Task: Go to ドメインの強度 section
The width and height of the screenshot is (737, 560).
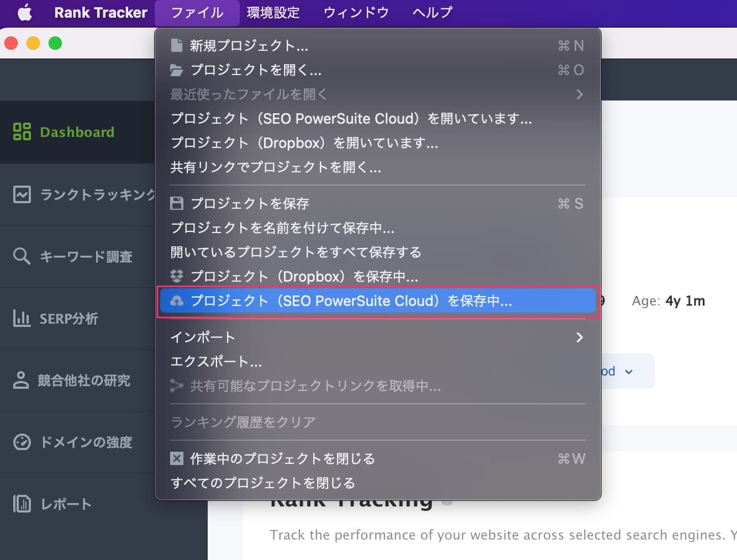Action: [x=77, y=442]
